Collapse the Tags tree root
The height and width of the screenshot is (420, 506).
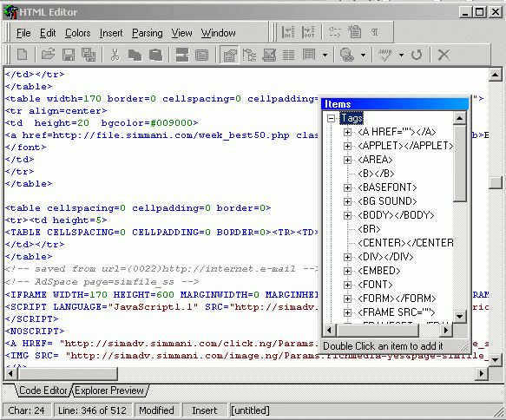tap(331, 118)
